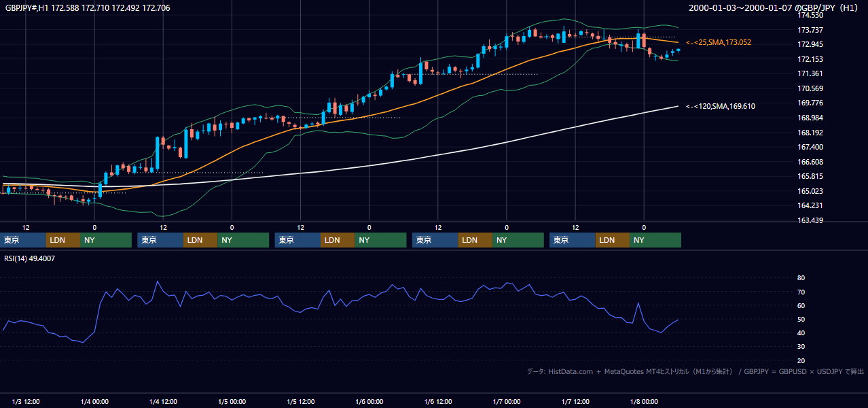Click the 1/5 00:00 date label

click(232, 402)
